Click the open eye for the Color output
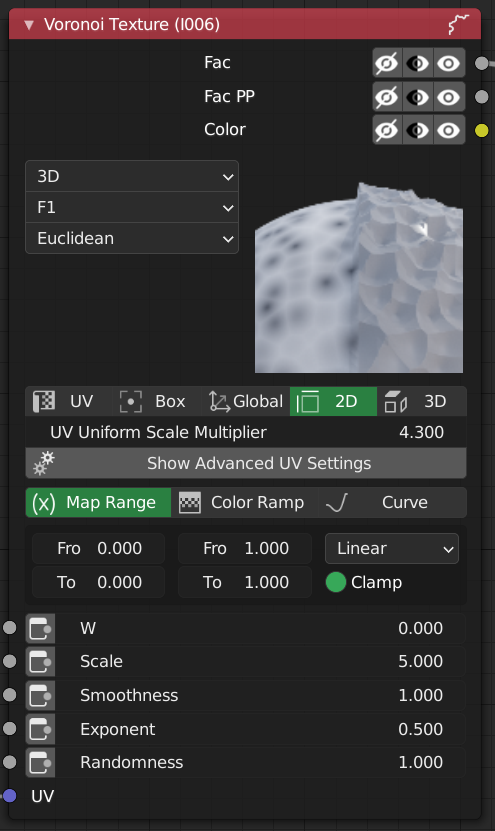Viewport: 495px width, 831px height. click(x=449, y=130)
